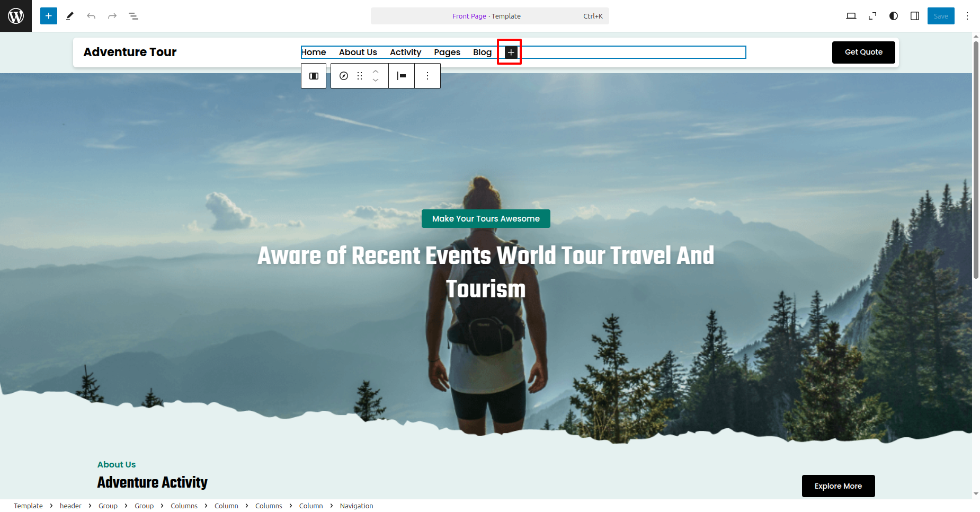Viewport: 980px width, 512px height.
Task: Select the hero heading about World Tour
Action: pyautogui.click(x=486, y=272)
